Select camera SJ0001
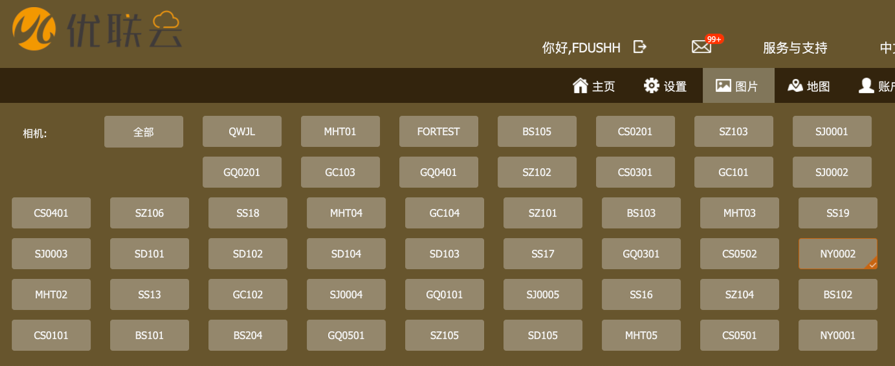 click(x=832, y=132)
